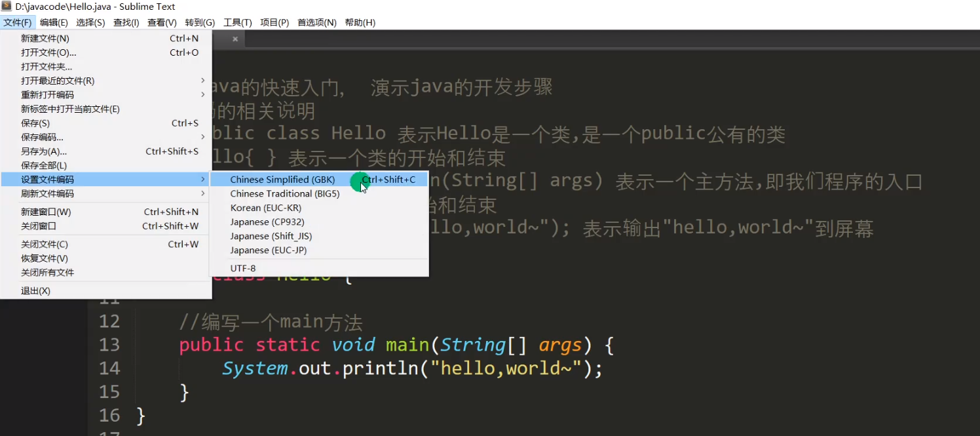Select 恢复文件(V) menu entry
The image size is (980, 436).
(106, 258)
